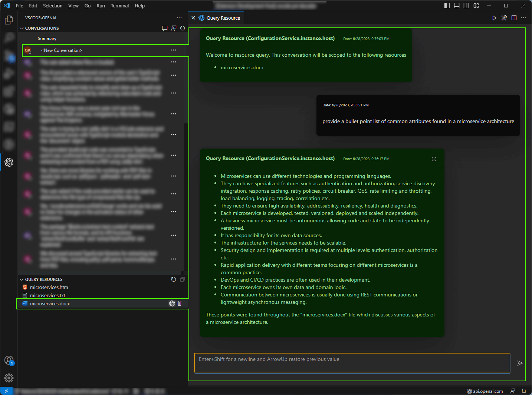This screenshot has width=532, height=395.
Task: Open the Edit menu
Action: 33,6
